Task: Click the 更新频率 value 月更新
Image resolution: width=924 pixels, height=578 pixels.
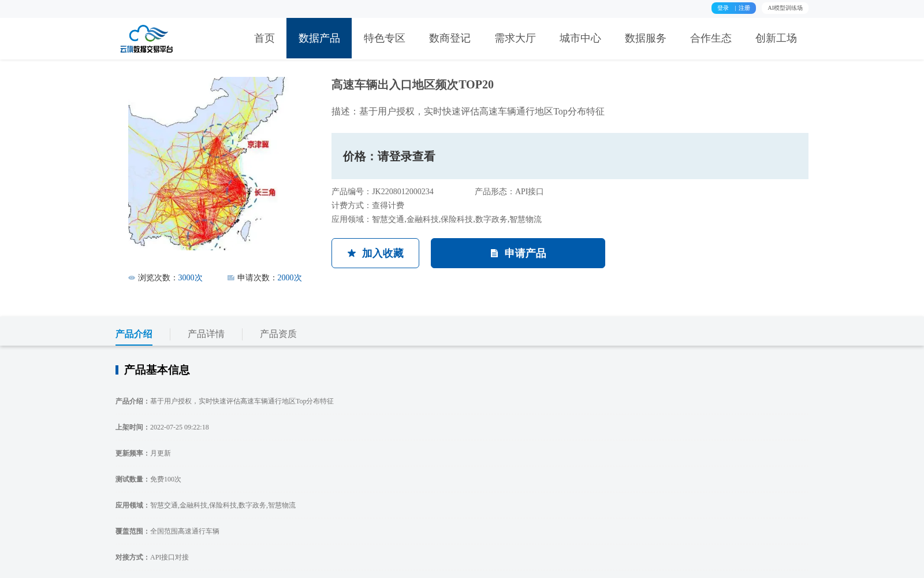Action: (x=161, y=453)
